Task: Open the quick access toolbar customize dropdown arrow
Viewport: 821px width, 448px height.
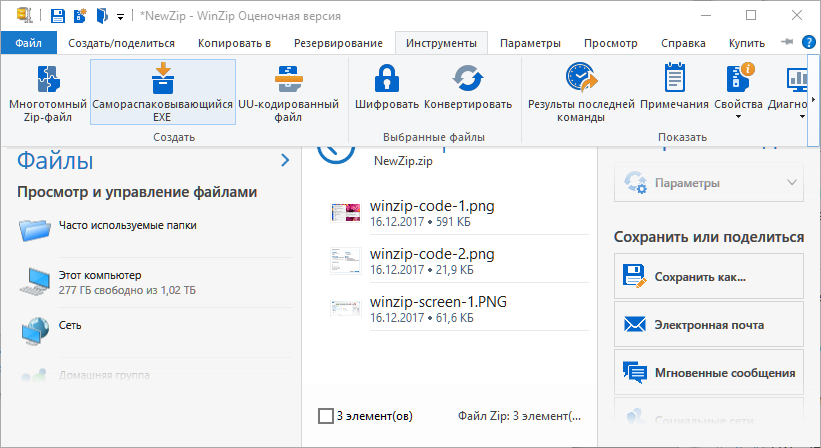Action: click(120, 17)
